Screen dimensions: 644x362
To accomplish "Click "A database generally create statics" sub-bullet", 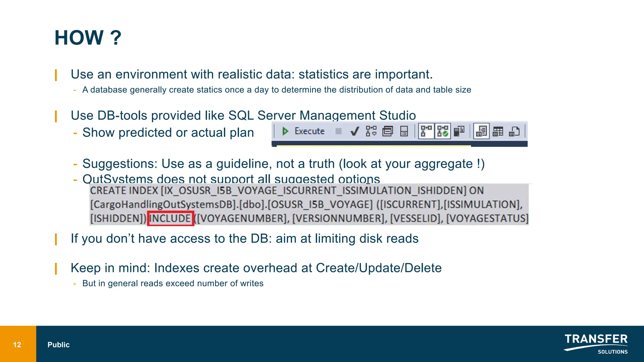I will point(277,90).
